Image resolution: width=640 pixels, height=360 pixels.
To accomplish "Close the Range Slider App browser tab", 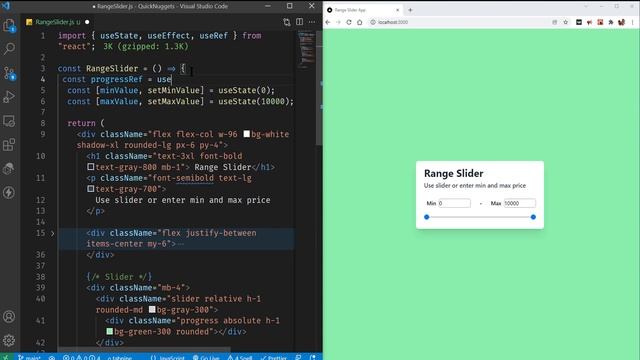I will pos(398,10).
